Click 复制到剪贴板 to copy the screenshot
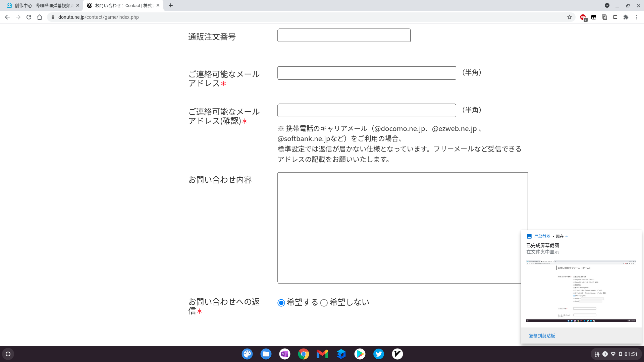644x362 pixels. coord(542,336)
